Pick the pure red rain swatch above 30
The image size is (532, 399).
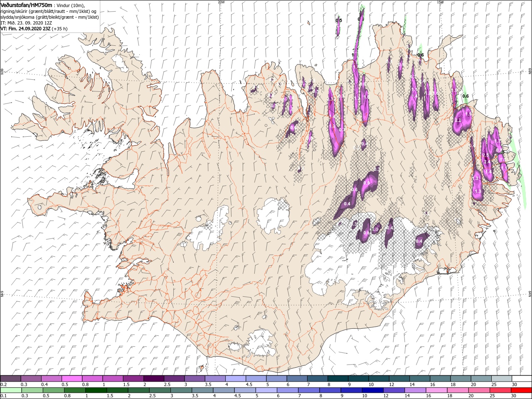[x=522, y=390]
